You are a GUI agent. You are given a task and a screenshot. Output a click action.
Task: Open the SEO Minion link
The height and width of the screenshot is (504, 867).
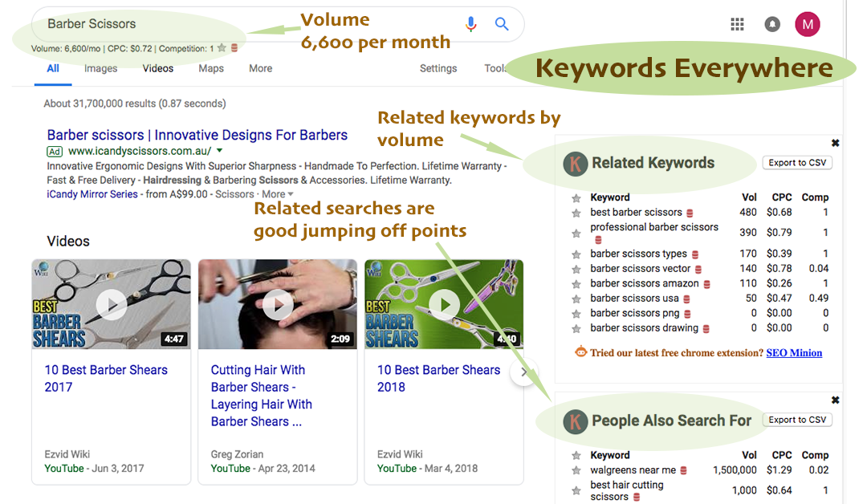coord(794,353)
